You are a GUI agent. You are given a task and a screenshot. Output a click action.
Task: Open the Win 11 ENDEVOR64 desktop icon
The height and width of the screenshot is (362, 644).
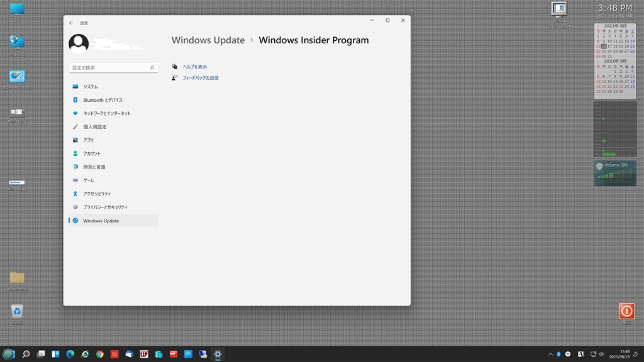pos(559,15)
